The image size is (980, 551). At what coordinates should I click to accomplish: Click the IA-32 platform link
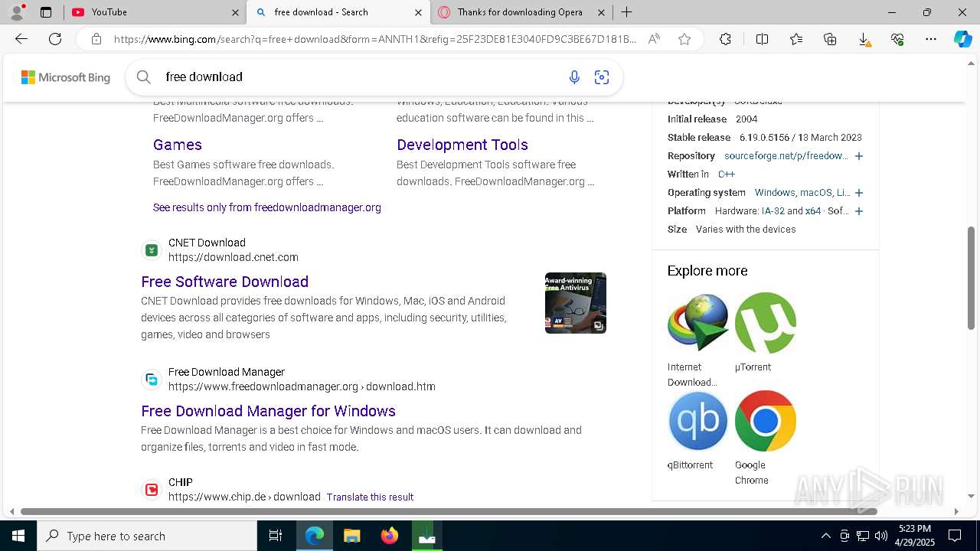(x=773, y=211)
